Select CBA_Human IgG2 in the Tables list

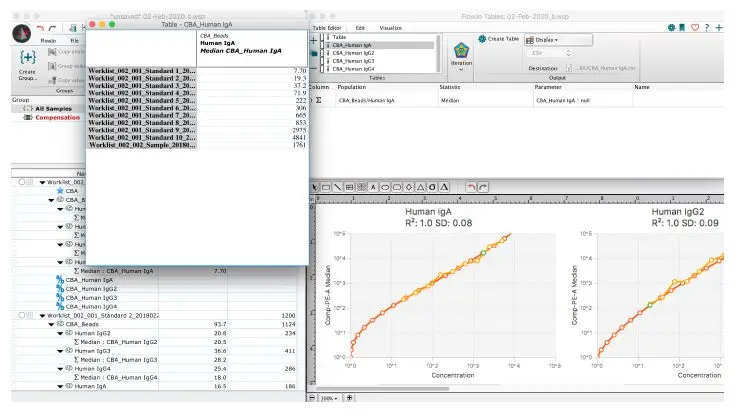(x=354, y=53)
